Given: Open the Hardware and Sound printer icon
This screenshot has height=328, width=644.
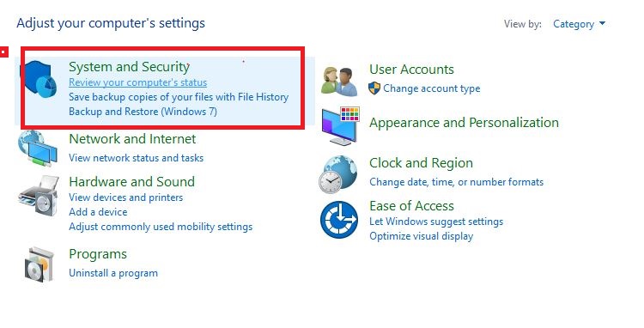Looking at the screenshot, I should pyautogui.click(x=38, y=196).
